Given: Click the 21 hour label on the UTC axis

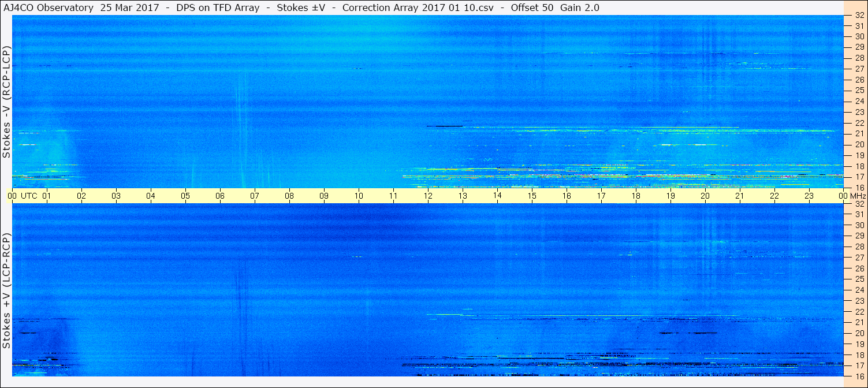Looking at the screenshot, I should (740, 196).
